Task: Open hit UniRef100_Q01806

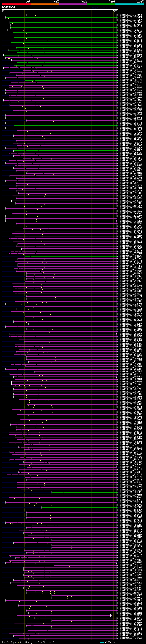Action: point(131,233)
